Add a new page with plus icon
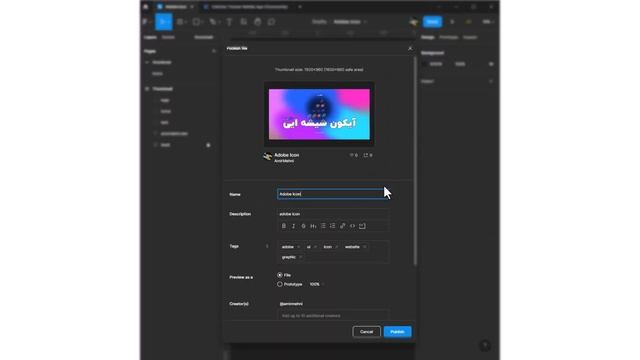The height and width of the screenshot is (360, 640). (213, 51)
